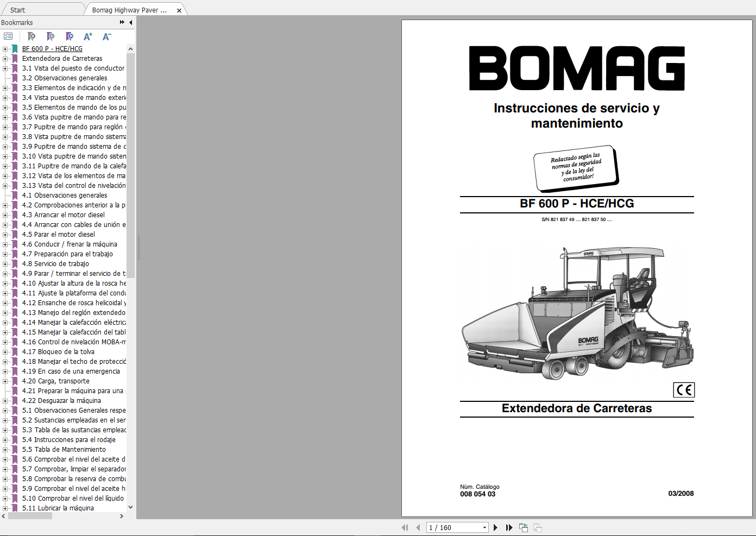The image size is (756, 536).
Task: Close the Bomag Highway Paver tab
Action: click(179, 10)
